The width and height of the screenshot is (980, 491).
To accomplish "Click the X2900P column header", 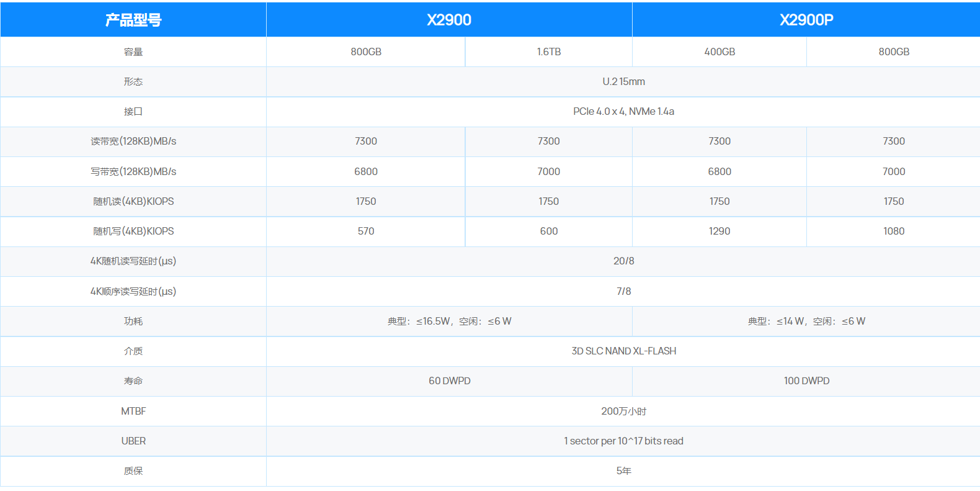I will pos(806,20).
